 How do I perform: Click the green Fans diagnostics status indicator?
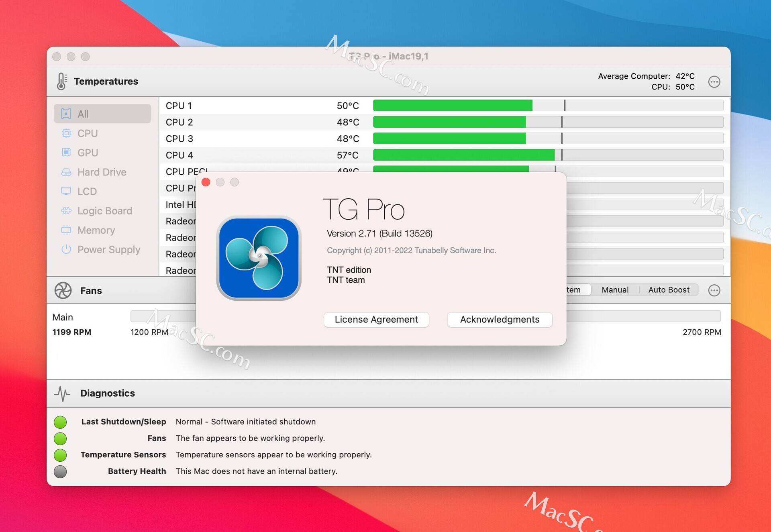point(60,438)
